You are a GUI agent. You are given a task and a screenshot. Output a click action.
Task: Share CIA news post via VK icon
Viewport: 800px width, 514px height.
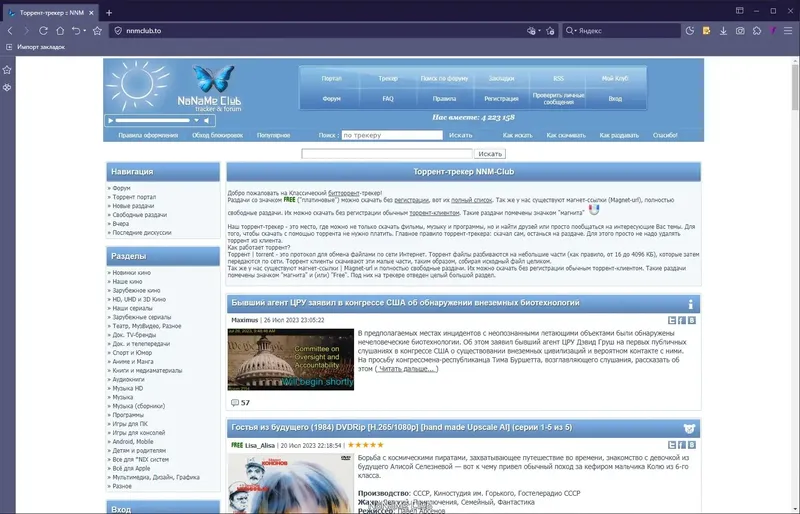tap(692, 320)
